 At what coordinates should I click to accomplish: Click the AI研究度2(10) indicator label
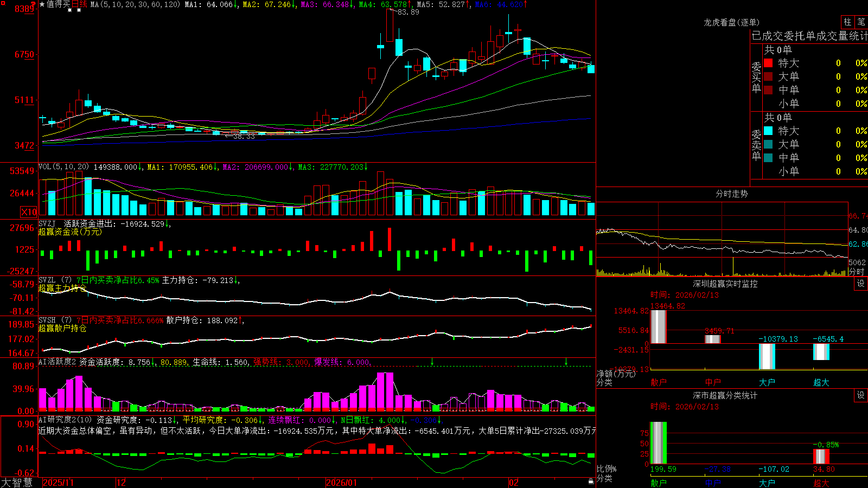[65, 420]
